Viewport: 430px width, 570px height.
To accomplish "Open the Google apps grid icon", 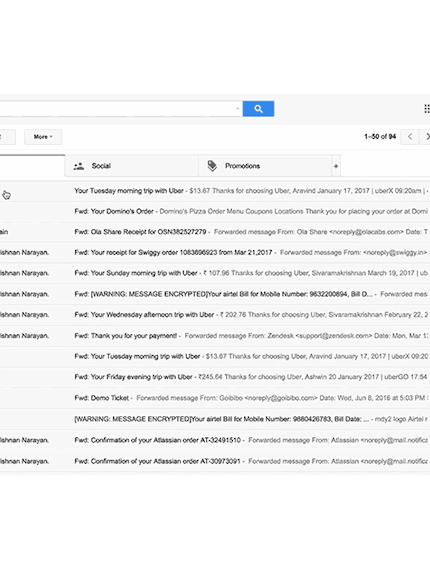I will click(427, 109).
